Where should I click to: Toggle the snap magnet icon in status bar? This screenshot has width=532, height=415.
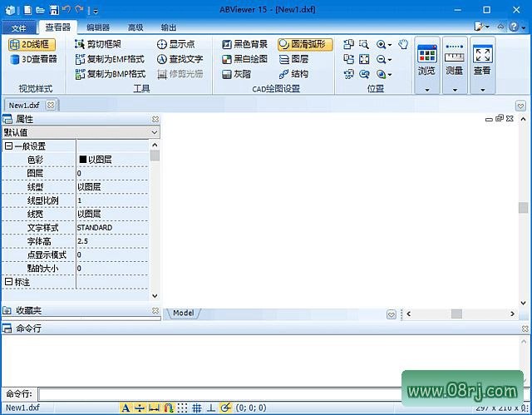pos(168,408)
